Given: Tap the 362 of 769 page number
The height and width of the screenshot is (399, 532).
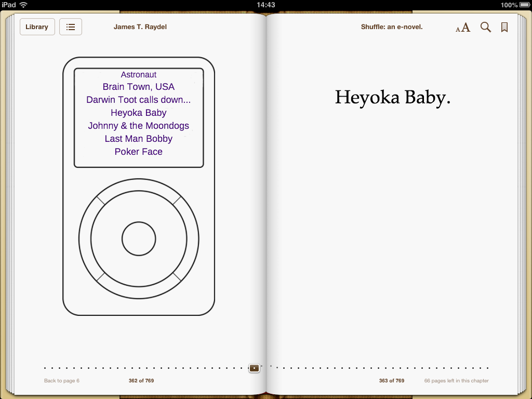Looking at the screenshot, I should click(141, 381).
